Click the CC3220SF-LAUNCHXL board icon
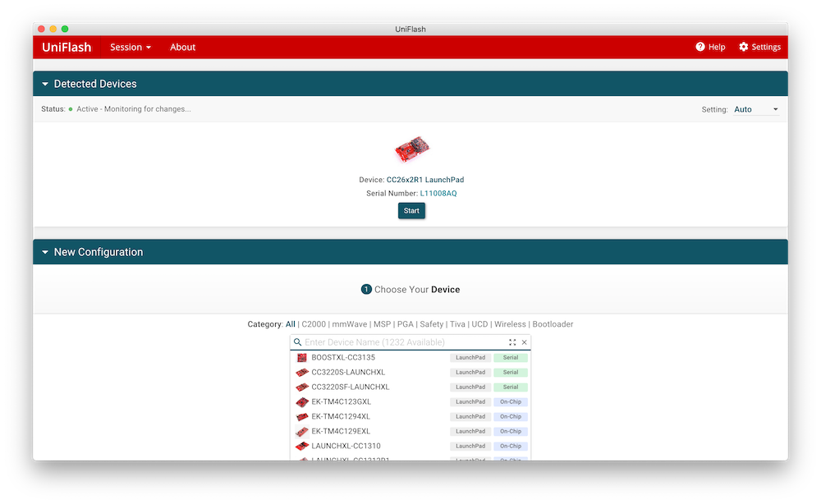The height and width of the screenshot is (504, 821). click(x=301, y=387)
